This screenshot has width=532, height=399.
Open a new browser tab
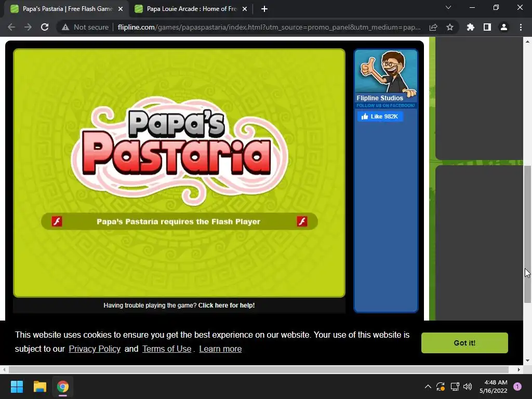coord(264,9)
